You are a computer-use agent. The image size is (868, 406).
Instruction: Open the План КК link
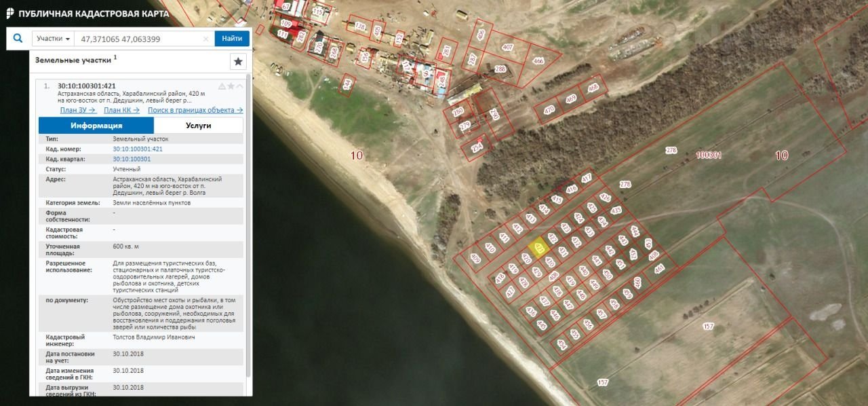(122, 110)
